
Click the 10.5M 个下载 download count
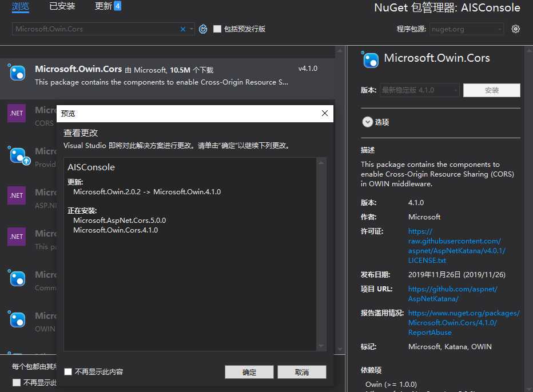point(192,70)
